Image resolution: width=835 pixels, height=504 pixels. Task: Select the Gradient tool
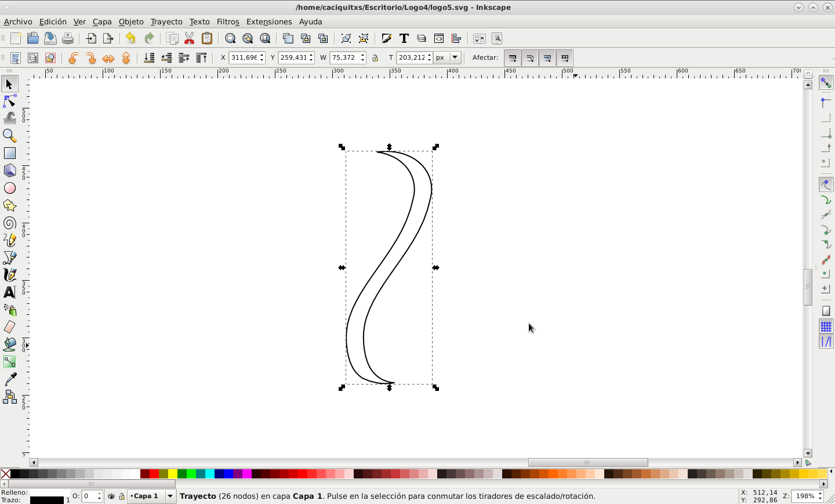[10, 362]
